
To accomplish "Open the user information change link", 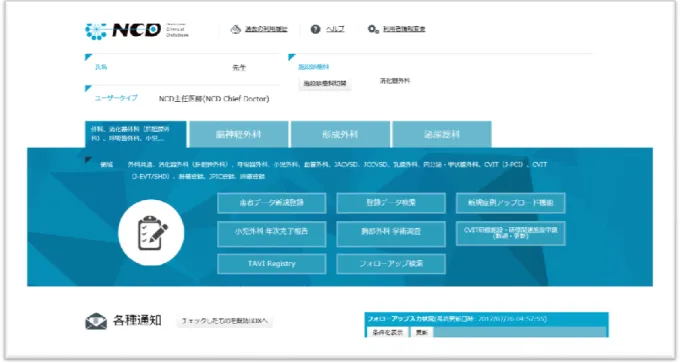I will tap(404, 29).
